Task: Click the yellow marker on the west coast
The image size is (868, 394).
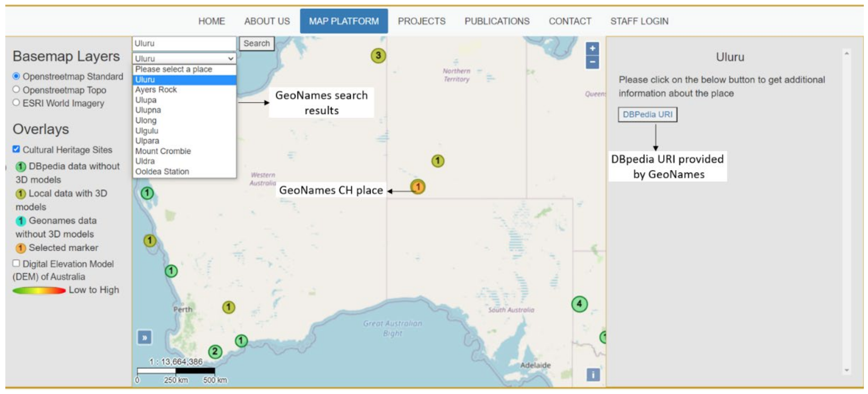Action: 150,241
